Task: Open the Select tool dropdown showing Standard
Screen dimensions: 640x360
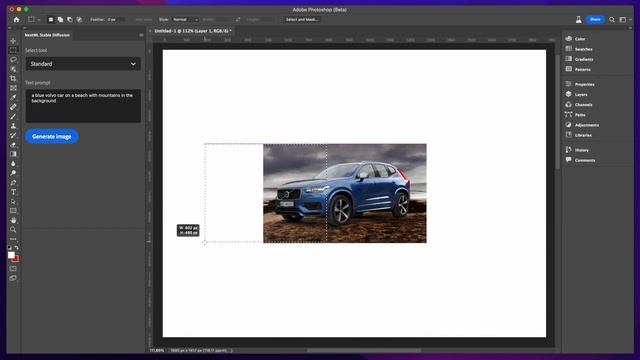Action: tap(83, 64)
